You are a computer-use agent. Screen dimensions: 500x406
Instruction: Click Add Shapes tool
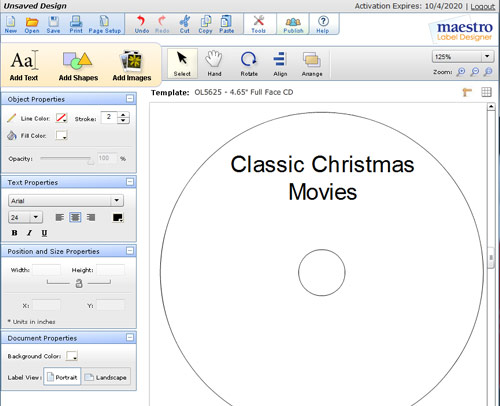coord(78,66)
